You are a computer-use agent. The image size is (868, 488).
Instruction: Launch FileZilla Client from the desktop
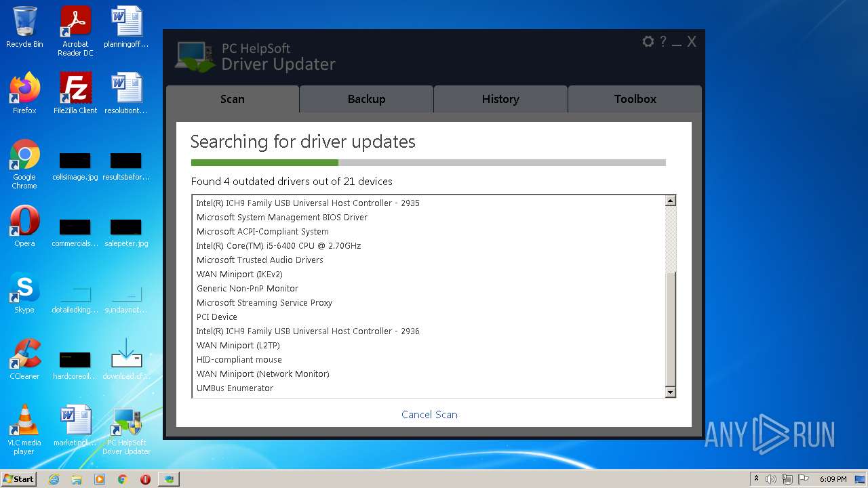pos(75,94)
